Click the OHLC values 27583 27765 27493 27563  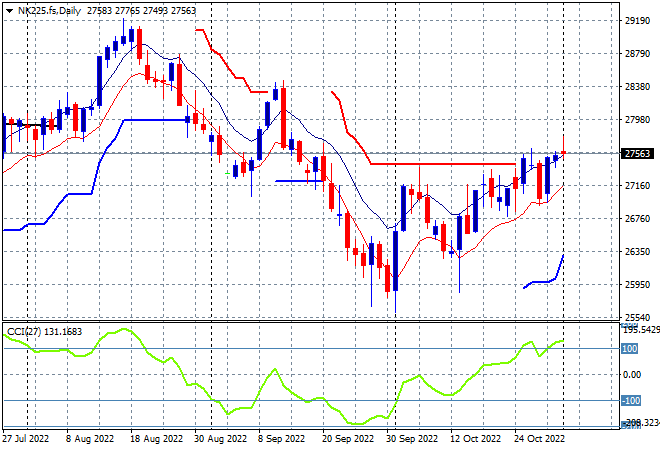tap(141, 11)
